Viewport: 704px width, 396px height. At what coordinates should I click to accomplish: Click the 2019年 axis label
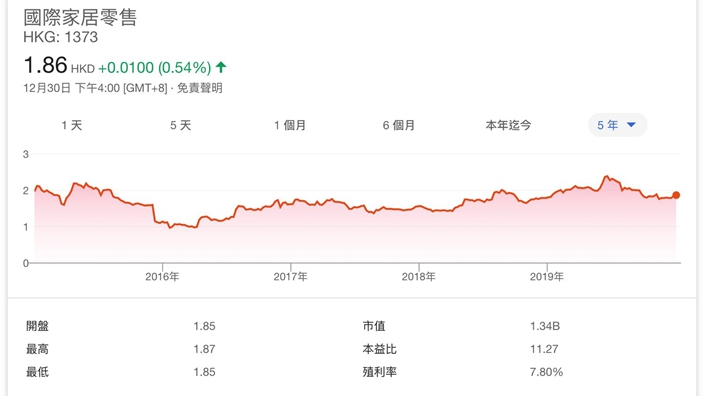click(546, 277)
